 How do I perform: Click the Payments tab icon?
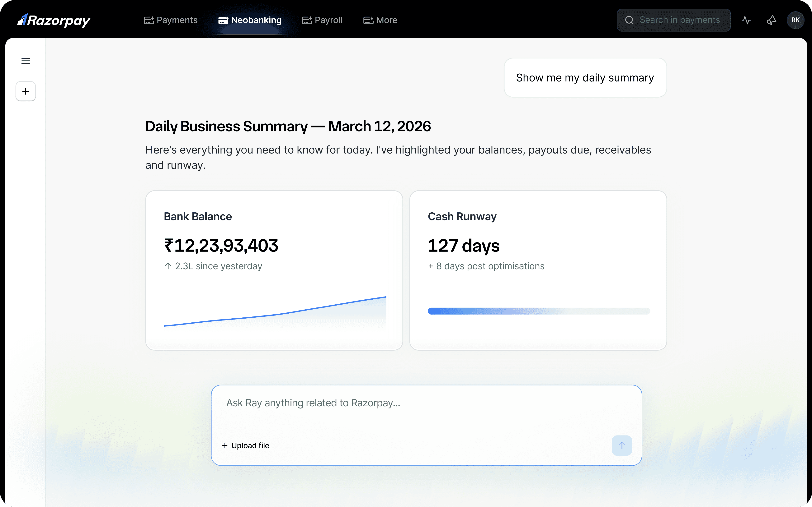click(x=149, y=20)
